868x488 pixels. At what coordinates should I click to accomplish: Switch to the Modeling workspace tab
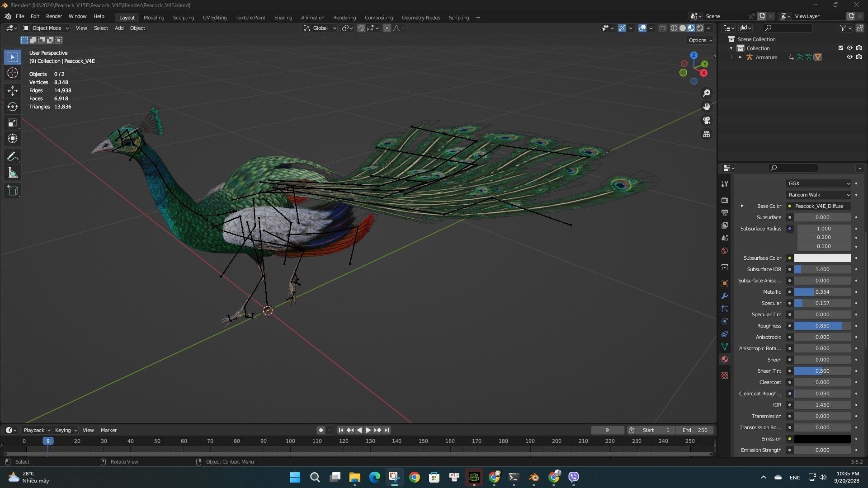(x=154, y=18)
